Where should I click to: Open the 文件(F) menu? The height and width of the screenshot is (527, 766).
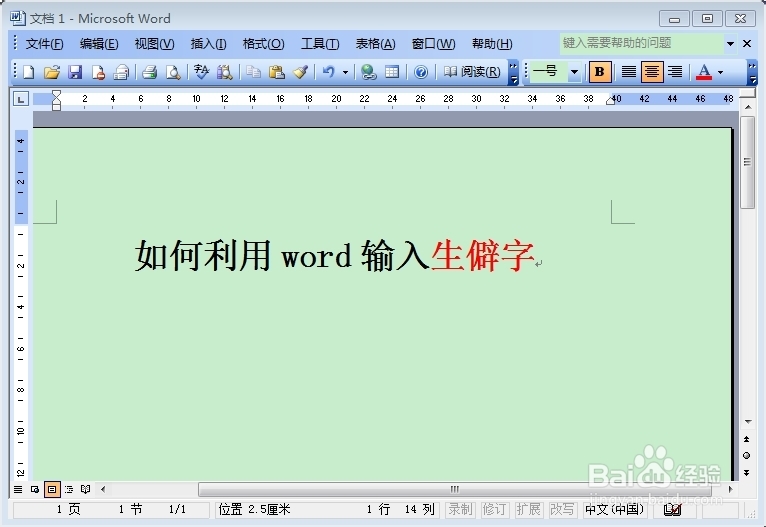[44, 44]
